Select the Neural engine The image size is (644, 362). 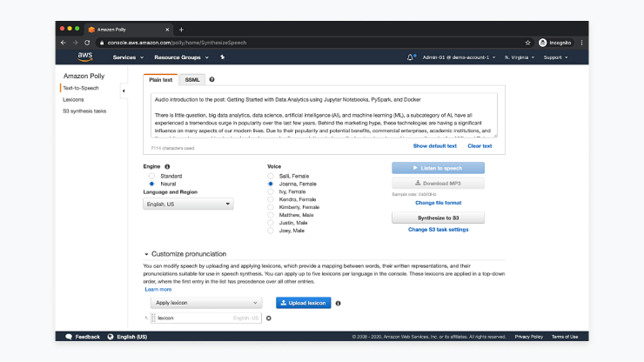152,184
